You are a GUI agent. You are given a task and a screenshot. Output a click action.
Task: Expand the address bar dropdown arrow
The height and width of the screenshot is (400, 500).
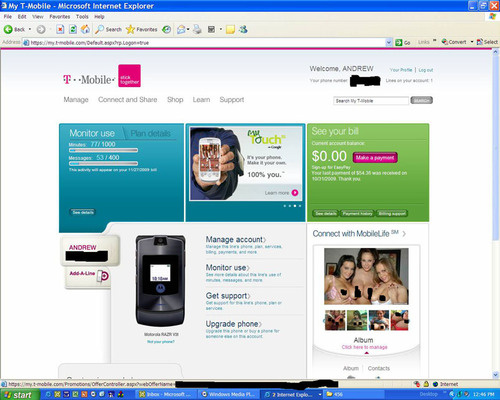[389, 43]
